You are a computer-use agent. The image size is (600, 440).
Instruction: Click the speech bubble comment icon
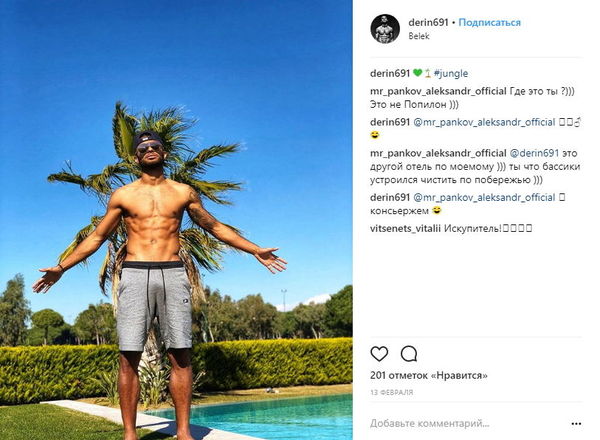409,354
